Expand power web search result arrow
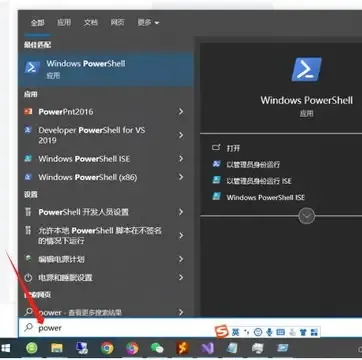Viewport: 362px width, 360px height. point(181,312)
